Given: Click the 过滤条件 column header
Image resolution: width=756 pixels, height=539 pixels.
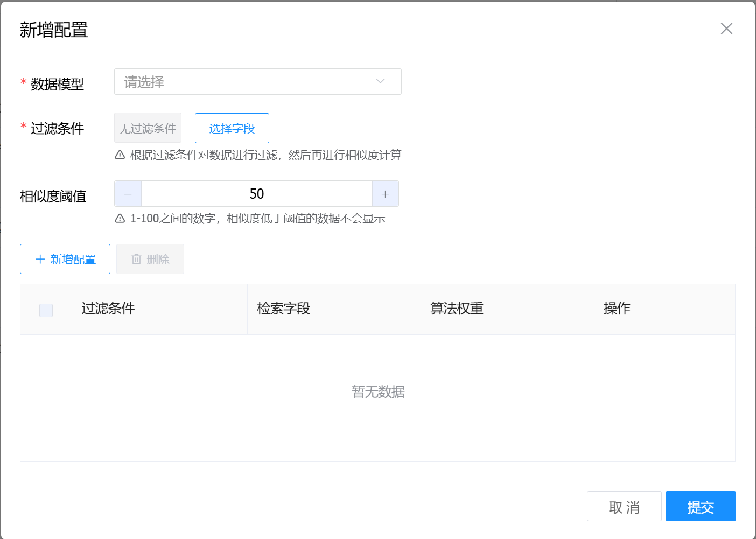Looking at the screenshot, I should click(108, 309).
